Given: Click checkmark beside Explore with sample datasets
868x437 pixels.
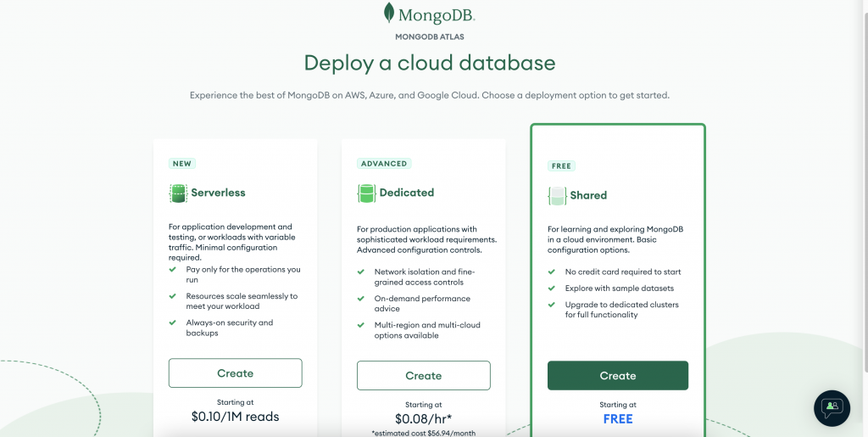Looking at the screenshot, I should pos(551,288).
